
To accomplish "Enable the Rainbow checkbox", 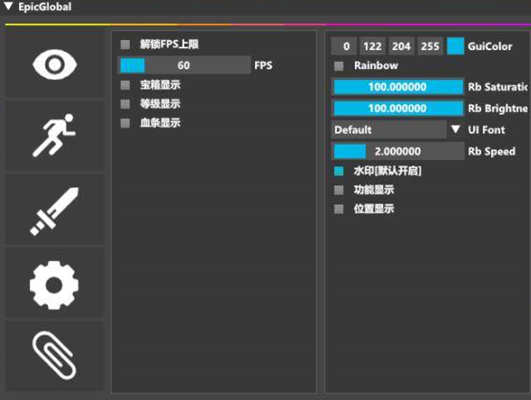I will coord(339,66).
